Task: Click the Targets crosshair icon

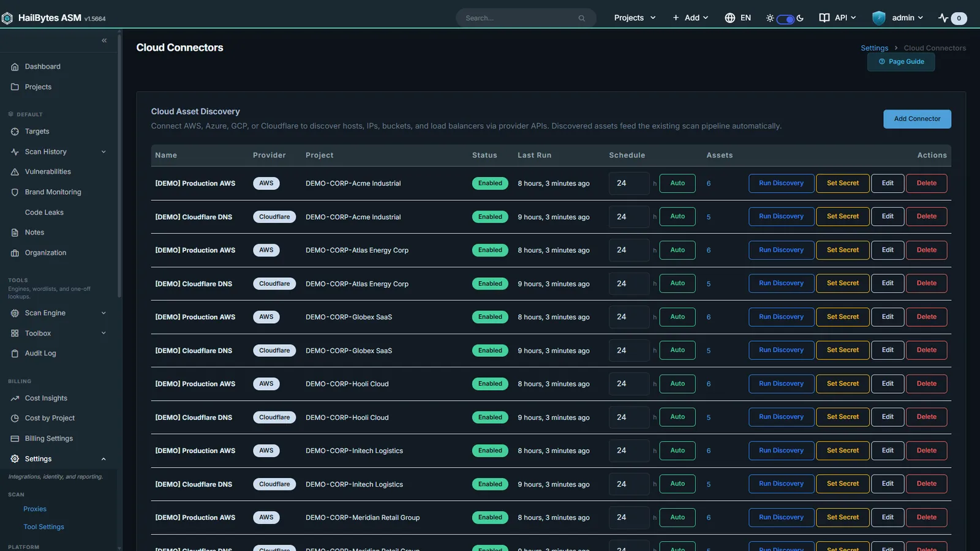Action: point(15,132)
